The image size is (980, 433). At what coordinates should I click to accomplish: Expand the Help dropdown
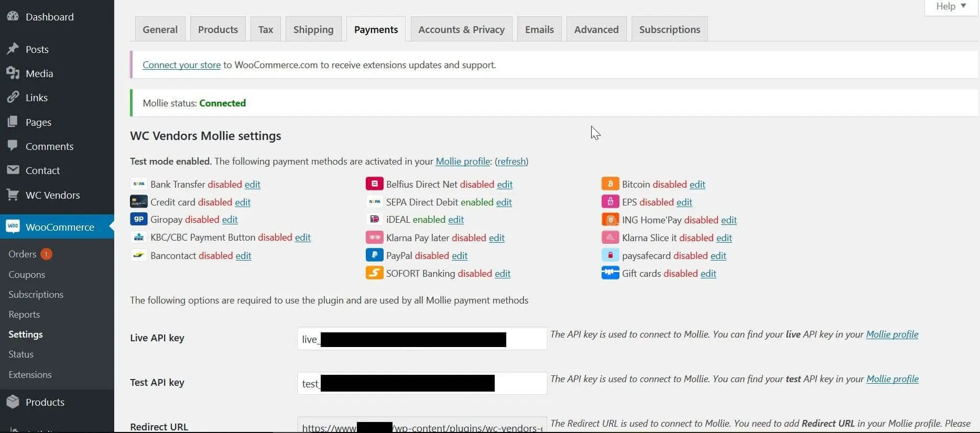pos(951,6)
